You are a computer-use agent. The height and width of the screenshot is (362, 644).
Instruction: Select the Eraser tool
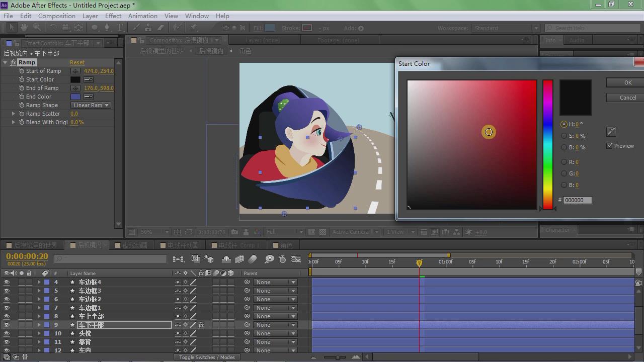[x=160, y=28]
